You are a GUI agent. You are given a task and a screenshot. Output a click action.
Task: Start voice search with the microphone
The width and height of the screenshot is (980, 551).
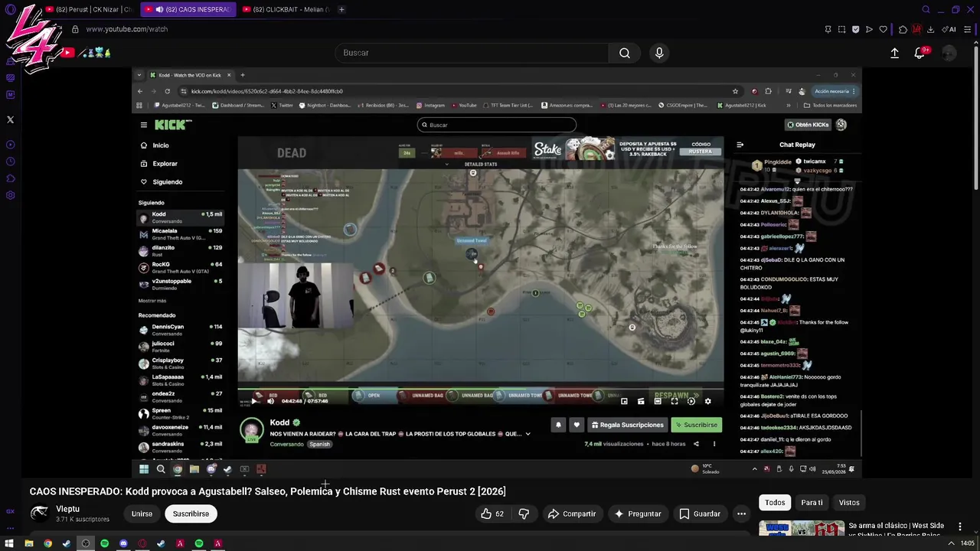[659, 53]
